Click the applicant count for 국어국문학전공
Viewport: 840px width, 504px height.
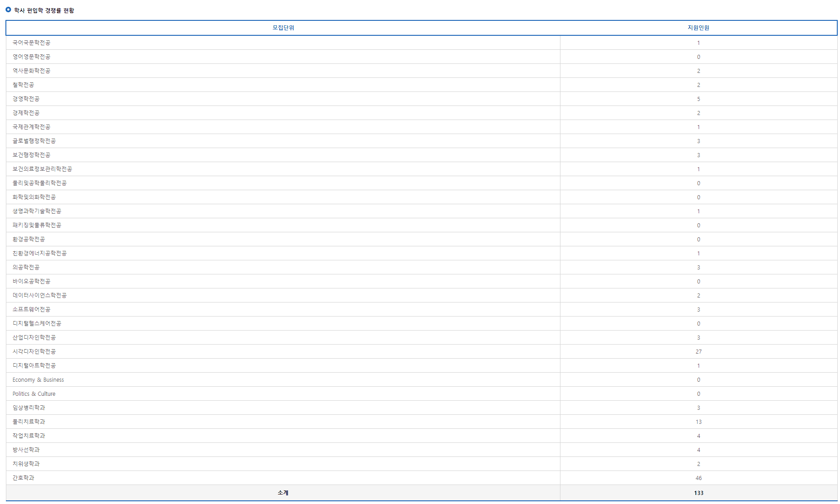(x=699, y=43)
